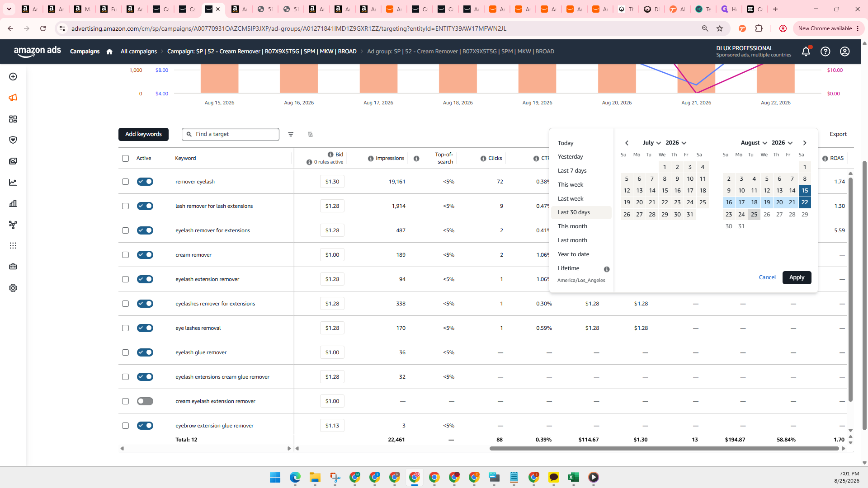Go to the All campaigns breadcrumb link
This screenshot has height=488, width=868.
click(x=139, y=52)
